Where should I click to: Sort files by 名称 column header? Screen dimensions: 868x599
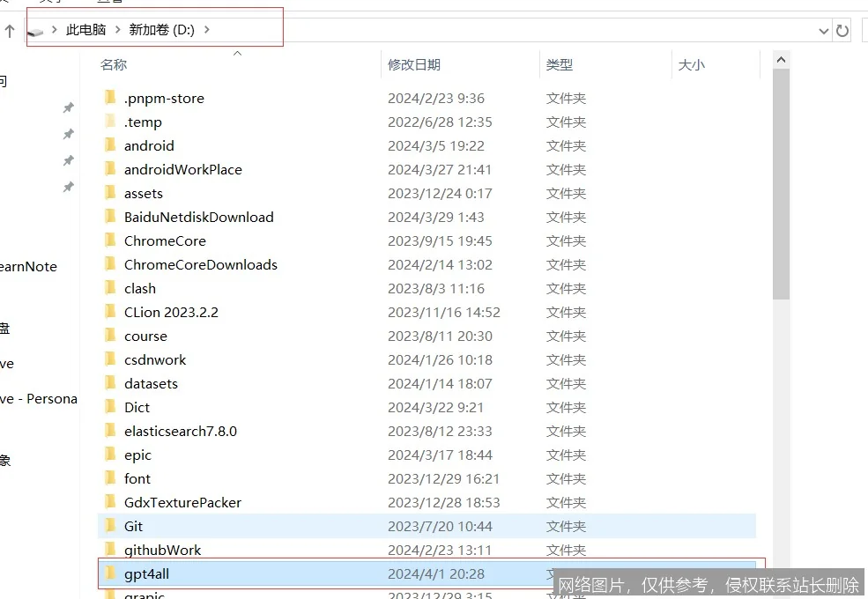click(114, 64)
